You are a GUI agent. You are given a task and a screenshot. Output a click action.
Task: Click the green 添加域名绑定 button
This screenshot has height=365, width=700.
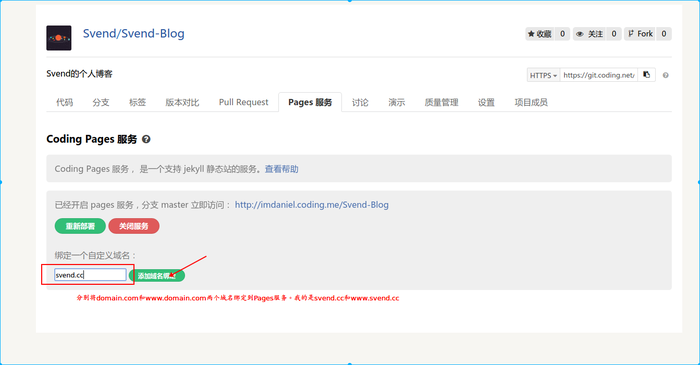coord(157,276)
